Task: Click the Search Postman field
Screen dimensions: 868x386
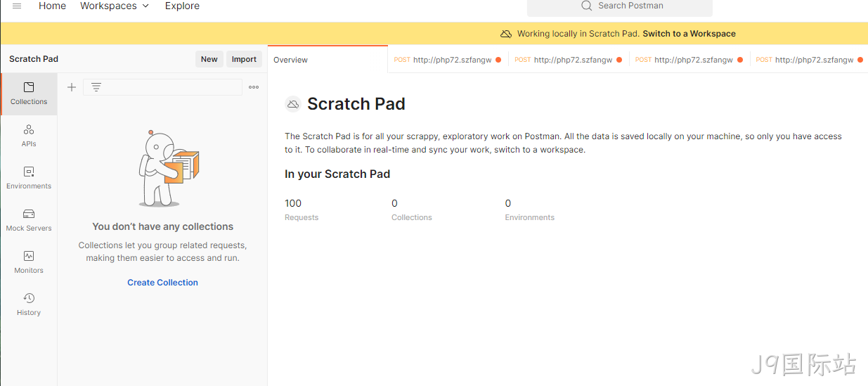Action: click(x=619, y=6)
